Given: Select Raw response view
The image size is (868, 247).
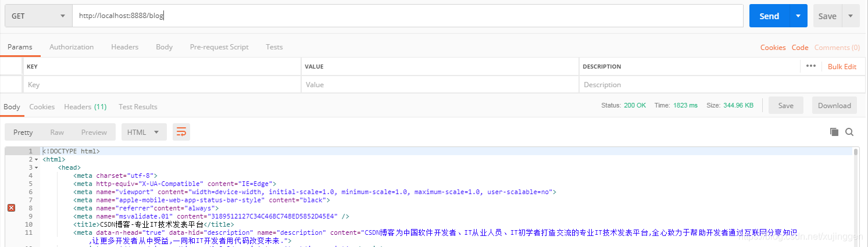Looking at the screenshot, I should (57, 132).
